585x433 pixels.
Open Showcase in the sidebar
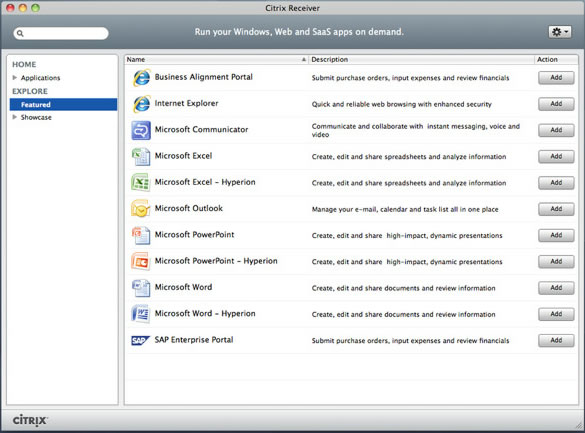click(x=36, y=117)
